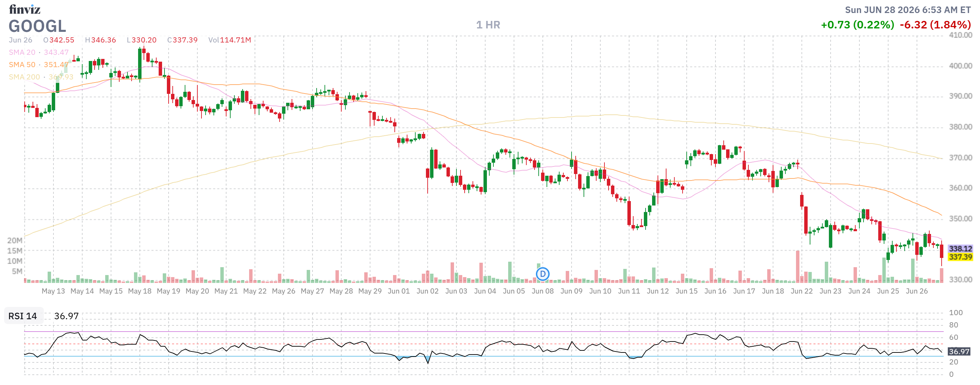The height and width of the screenshot is (385, 980).
Task: Click the May 20 date axis label
Action: (197, 291)
